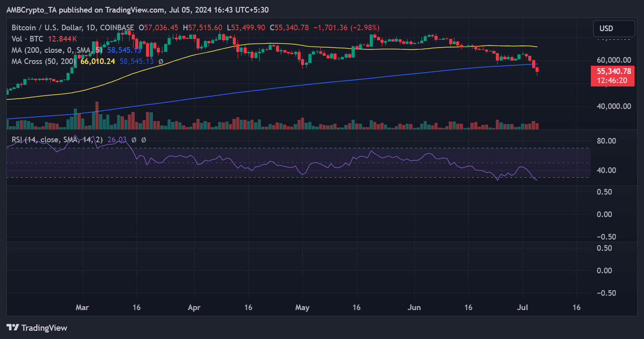Click the Jun label on time axis
Viewport: 644px width, 339px height.
[414, 307]
